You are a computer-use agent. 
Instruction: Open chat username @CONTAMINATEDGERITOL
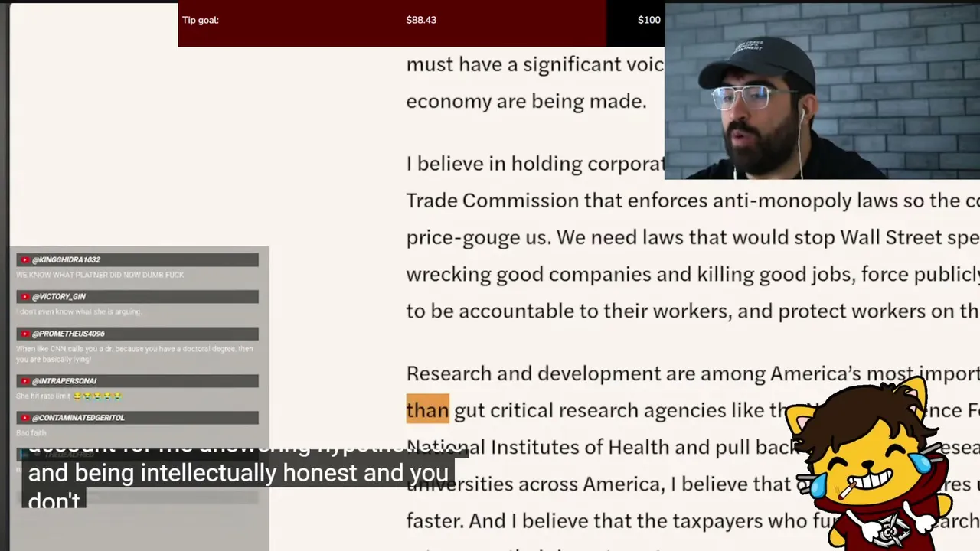[78, 418]
